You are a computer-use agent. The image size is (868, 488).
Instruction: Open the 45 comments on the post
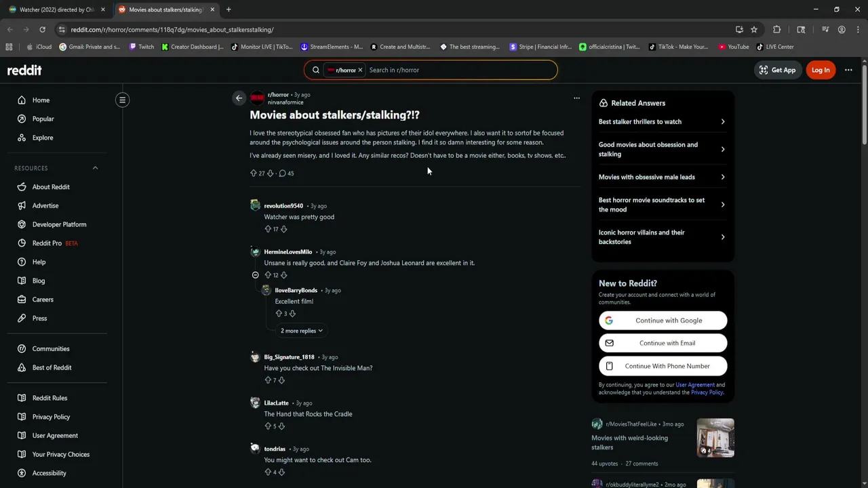286,174
